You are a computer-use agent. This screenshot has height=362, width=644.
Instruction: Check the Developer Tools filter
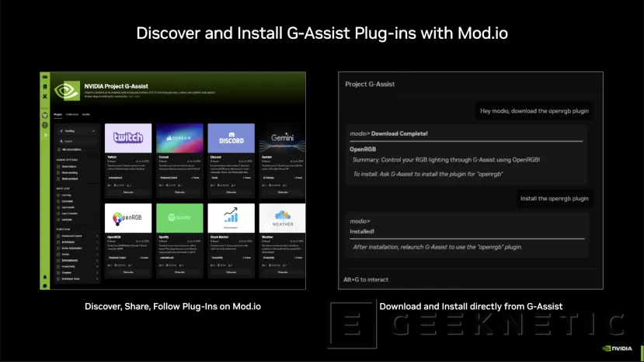click(58, 279)
